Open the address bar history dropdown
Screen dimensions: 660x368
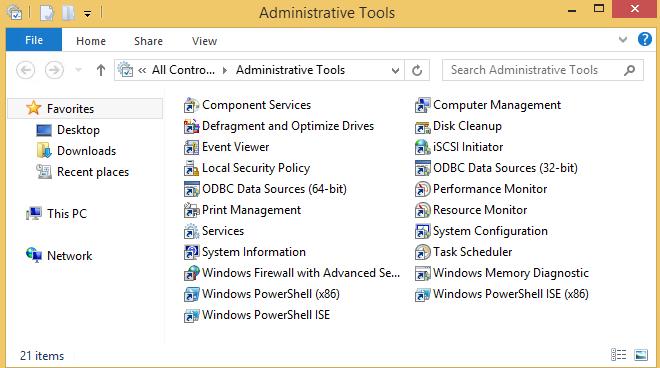tap(395, 70)
